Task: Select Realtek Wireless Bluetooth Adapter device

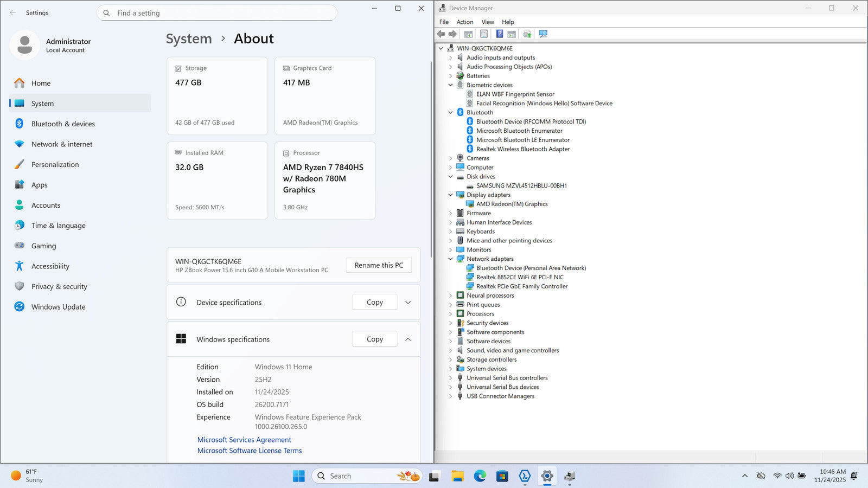Action: 522,149
